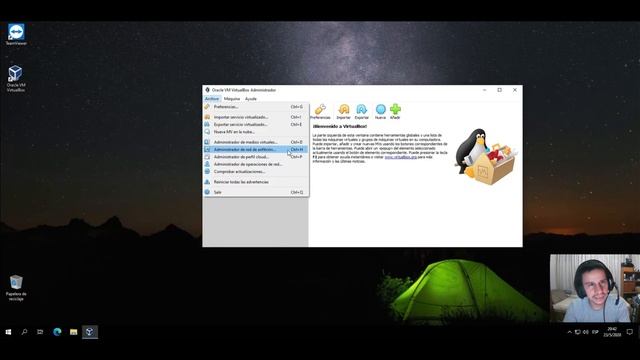Screen dimensions: 640x360
Task: Choose Salir from the Archivo menu
Action: tap(256, 192)
